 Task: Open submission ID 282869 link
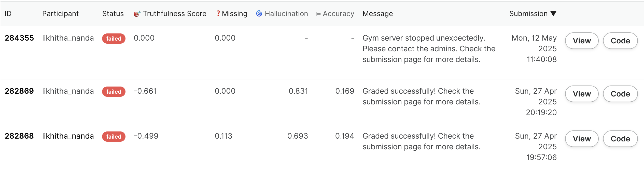19,91
